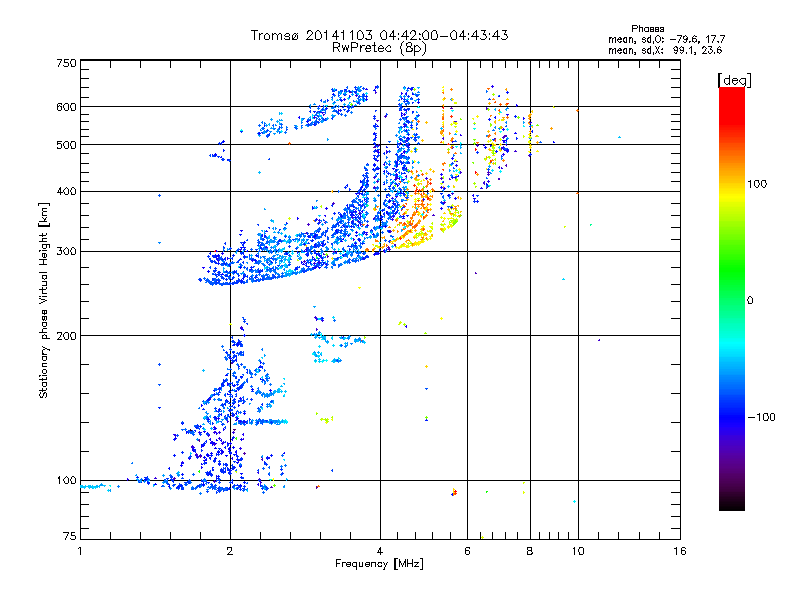The width and height of the screenshot is (800, 600).
Task: Click the 'Stationary phase Virtual Height [km]' label
Action: [43, 300]
